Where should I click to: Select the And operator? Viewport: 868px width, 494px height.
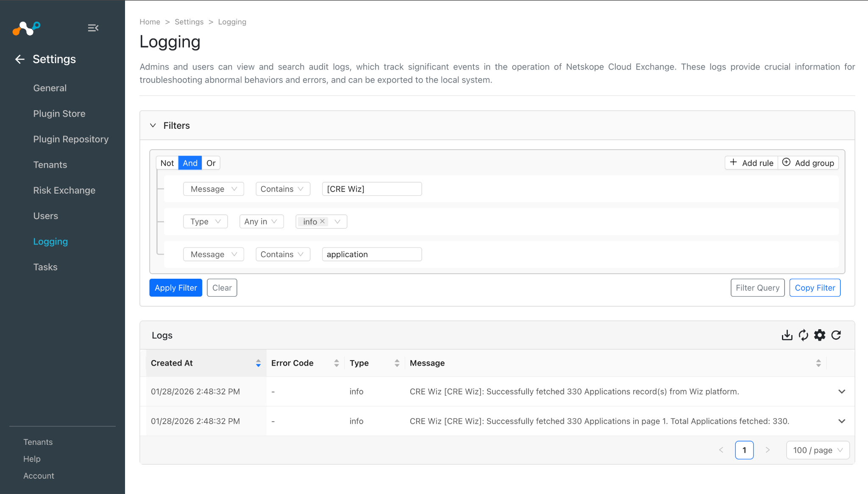pyautogui.click(x=190, y=163)
